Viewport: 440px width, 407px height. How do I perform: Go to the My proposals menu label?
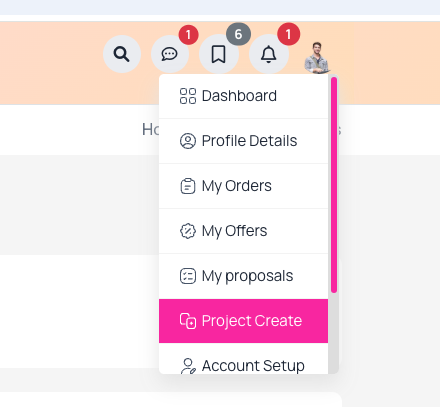pyautogui.click(x=247, y=276)
